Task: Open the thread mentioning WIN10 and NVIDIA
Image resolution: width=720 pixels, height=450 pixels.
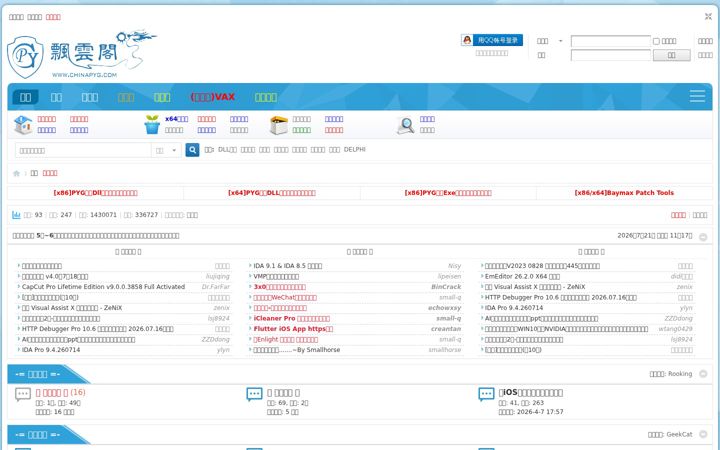Action: (x=566, y=329)
